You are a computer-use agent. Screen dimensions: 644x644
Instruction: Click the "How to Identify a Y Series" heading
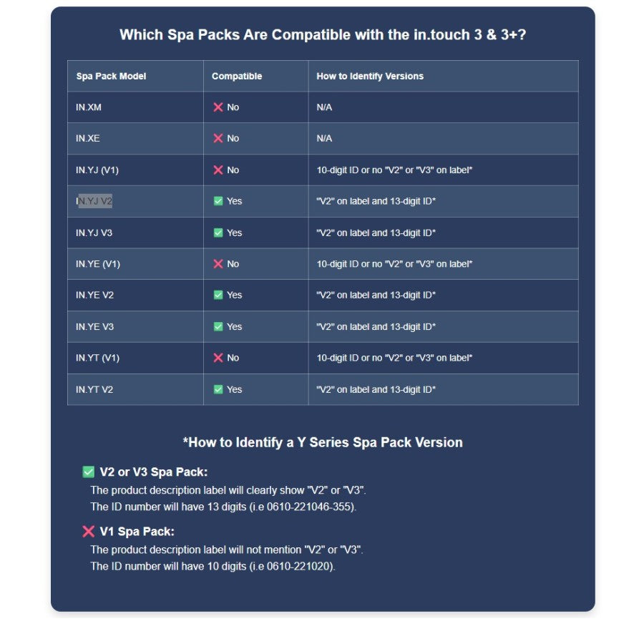pos(322,442)
